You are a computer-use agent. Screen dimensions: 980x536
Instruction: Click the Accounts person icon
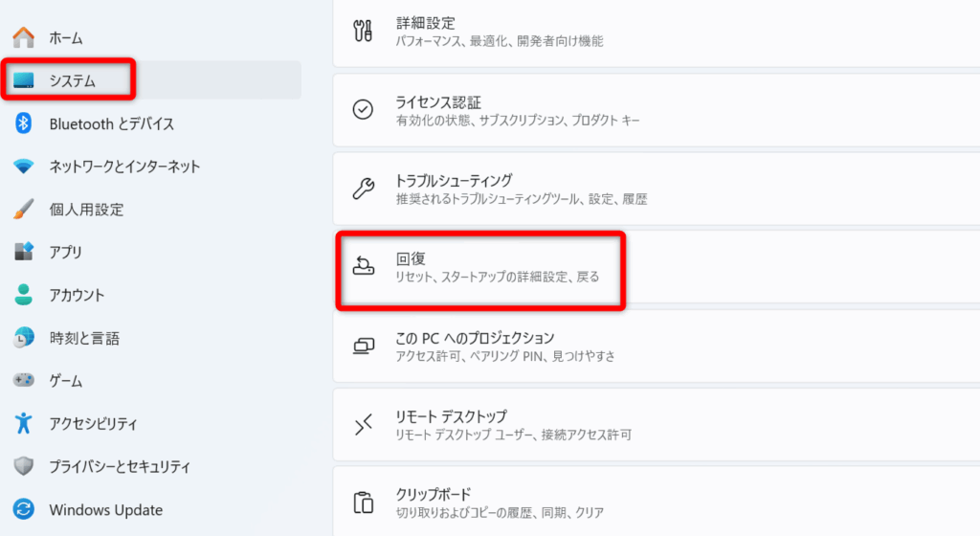click(x=24, y=295)
